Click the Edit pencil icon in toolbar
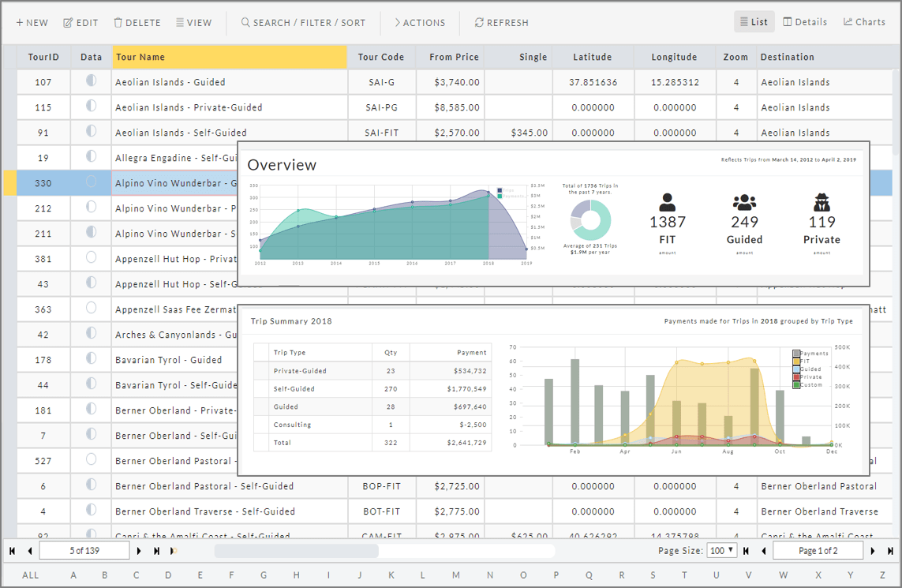The height and width of the screenshot is (588, 902). tap(80, 23)
